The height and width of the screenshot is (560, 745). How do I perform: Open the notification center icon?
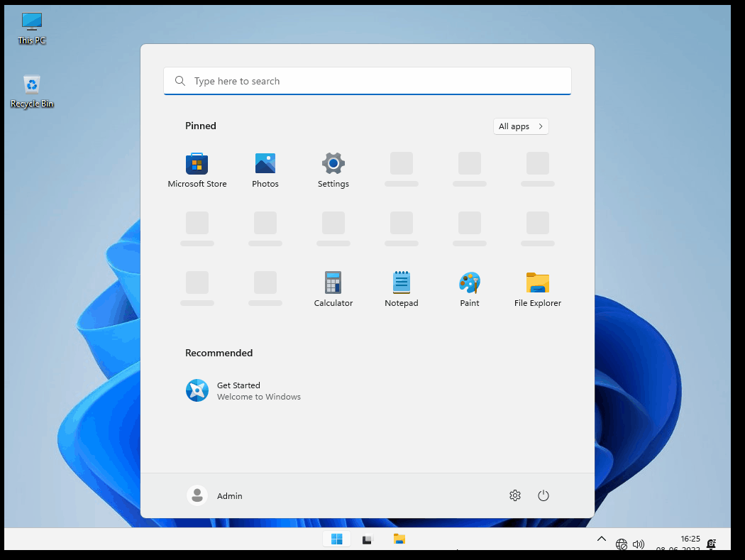(711, 544)
